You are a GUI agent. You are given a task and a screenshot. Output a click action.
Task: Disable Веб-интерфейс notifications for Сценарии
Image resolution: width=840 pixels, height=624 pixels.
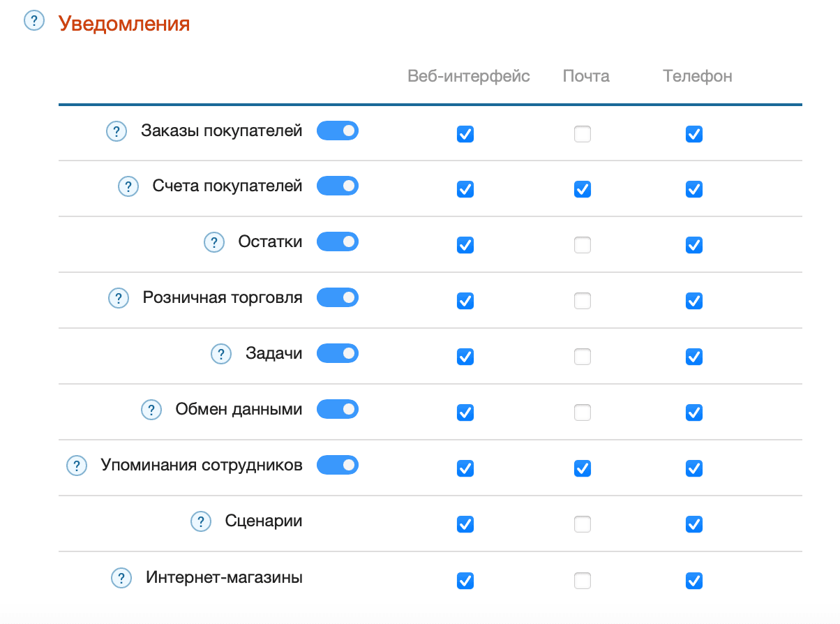point(465,524)
